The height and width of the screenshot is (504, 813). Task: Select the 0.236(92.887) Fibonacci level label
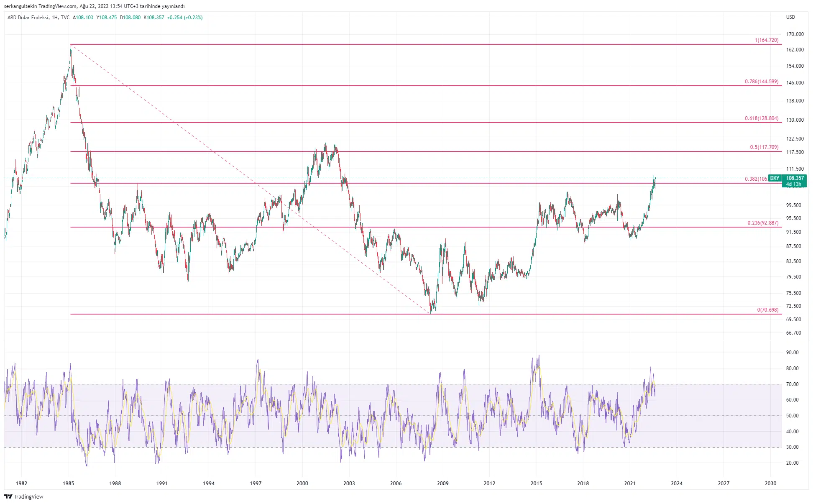(x=762, y=223)
